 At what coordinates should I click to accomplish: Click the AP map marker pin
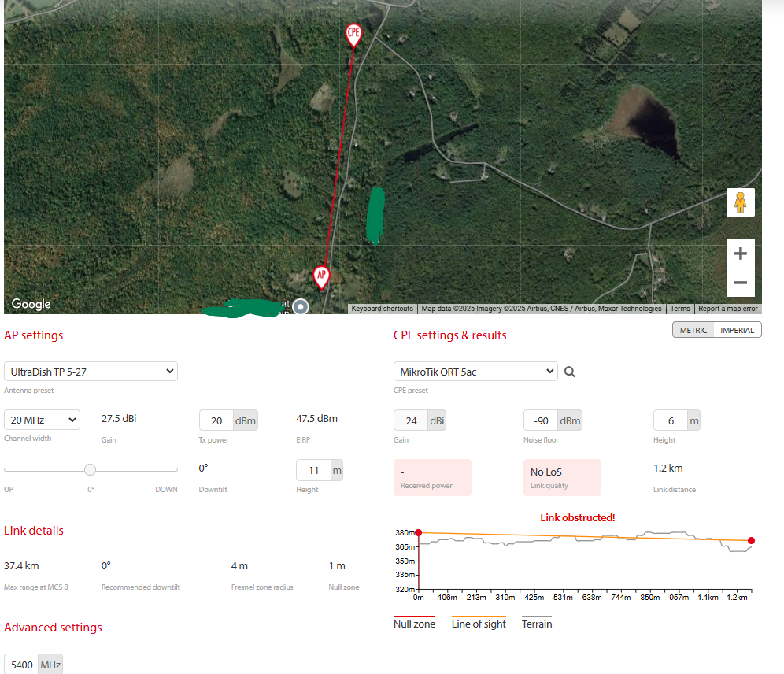point(321,277)
